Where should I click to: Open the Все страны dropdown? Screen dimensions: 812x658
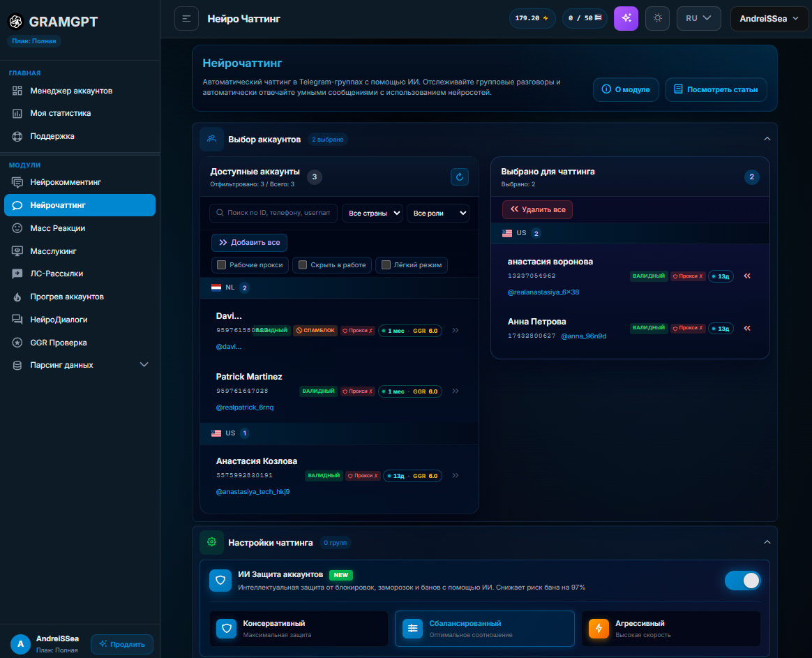(x=373, y=213)
